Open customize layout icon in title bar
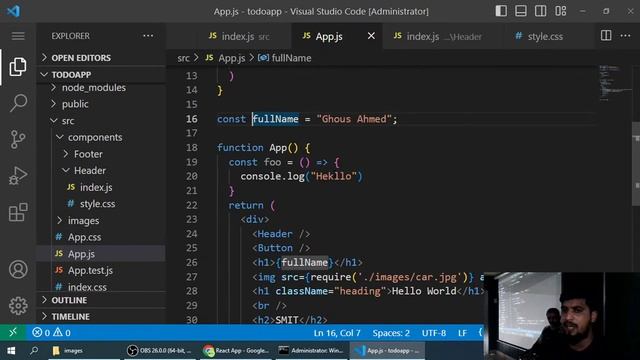The width and height of the screenshot is (640, 360). [x=560, y=11]
